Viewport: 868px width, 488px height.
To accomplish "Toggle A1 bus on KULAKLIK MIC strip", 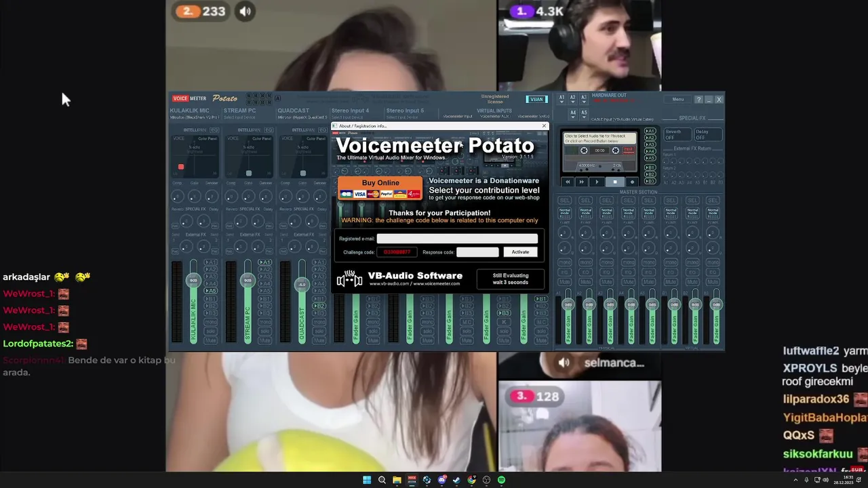I will (x=211, y=262).
